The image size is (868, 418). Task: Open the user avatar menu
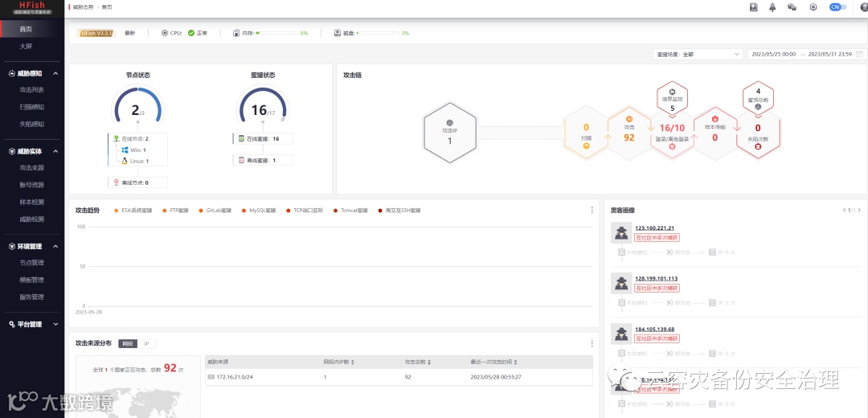pyautogui.click(x=864, y=7)
